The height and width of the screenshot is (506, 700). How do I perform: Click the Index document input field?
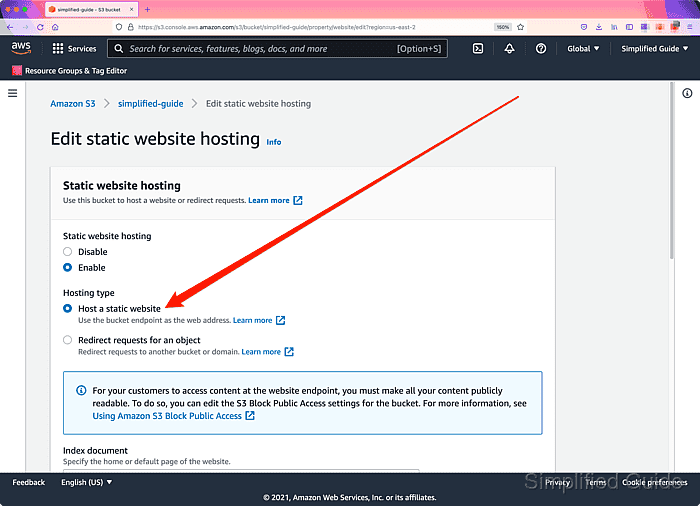[x=241, y=471]
